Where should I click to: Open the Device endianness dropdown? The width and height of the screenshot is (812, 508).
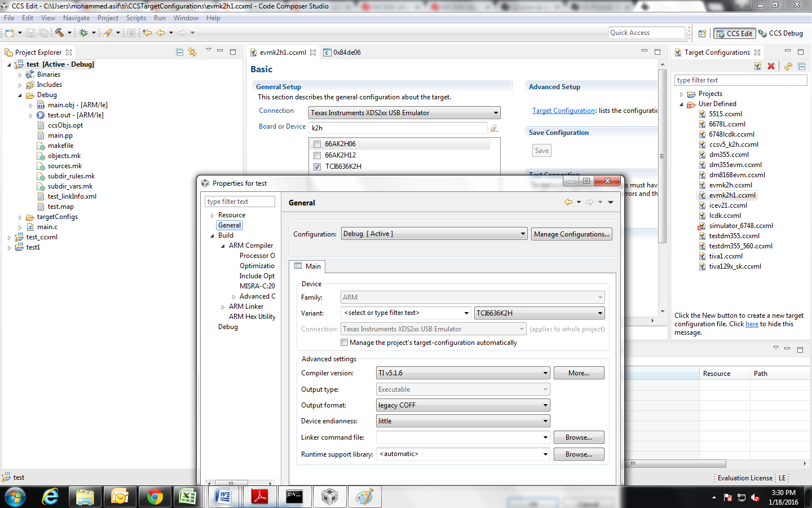coord(463,421)
